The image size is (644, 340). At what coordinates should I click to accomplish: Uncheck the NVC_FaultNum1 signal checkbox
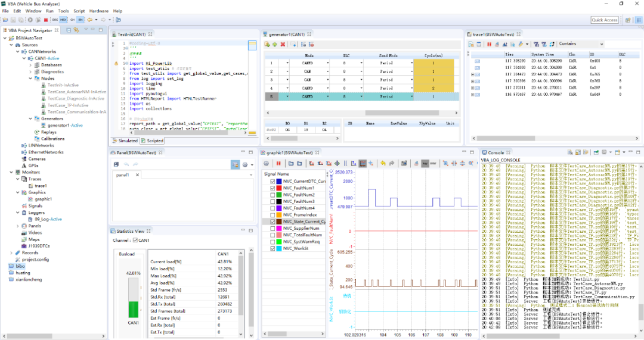(273, 188)
